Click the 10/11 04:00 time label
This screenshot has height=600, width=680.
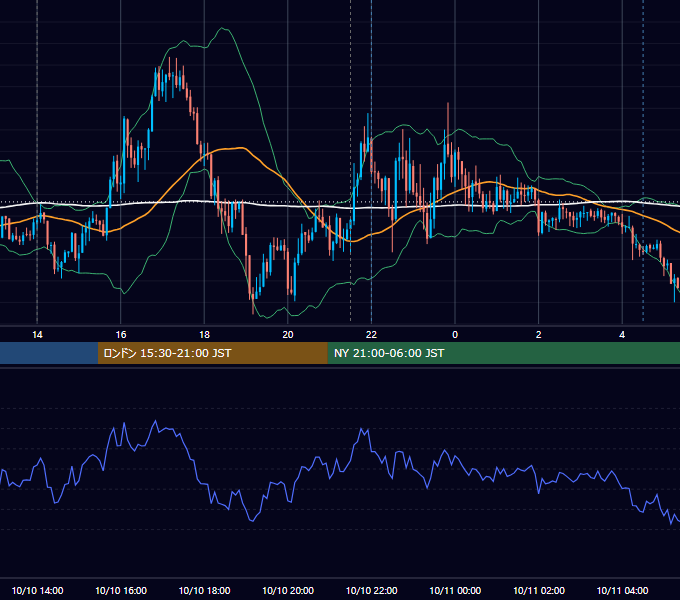(x=622, y=590)
